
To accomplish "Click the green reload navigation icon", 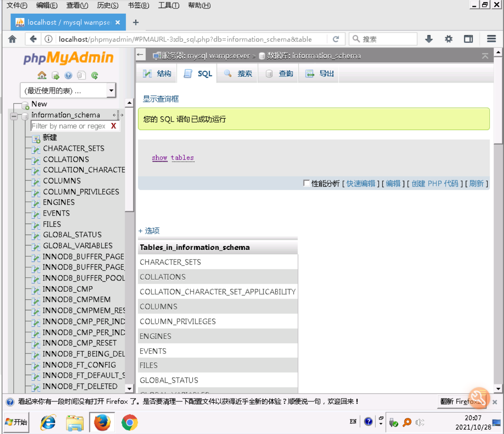I will pos(95,75).
